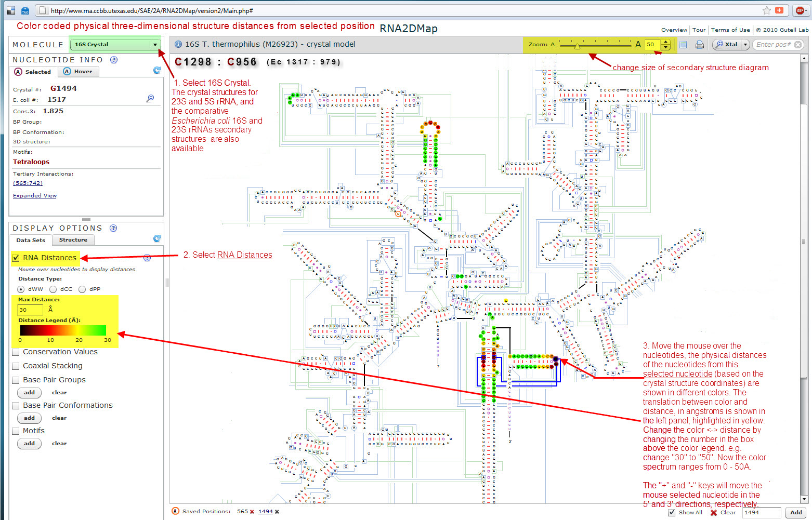The height and width of the screenshot is (520, 812).
Task: Click the zoom slider handle
Action: click(577, 46)
